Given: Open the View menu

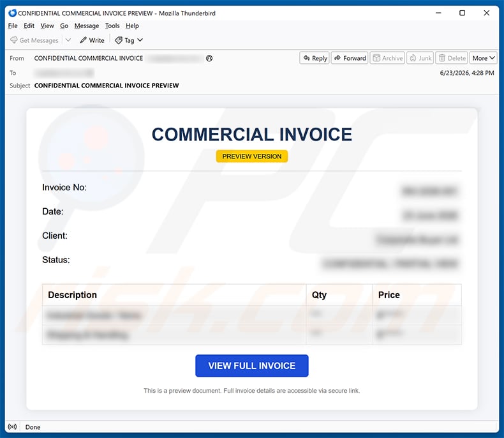Looking at the screenshot, I should pos(47,26).
